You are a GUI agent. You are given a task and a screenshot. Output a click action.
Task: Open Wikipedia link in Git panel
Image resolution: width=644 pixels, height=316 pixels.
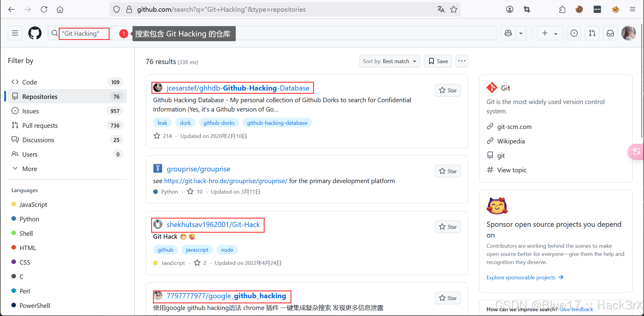coord(511,141)
